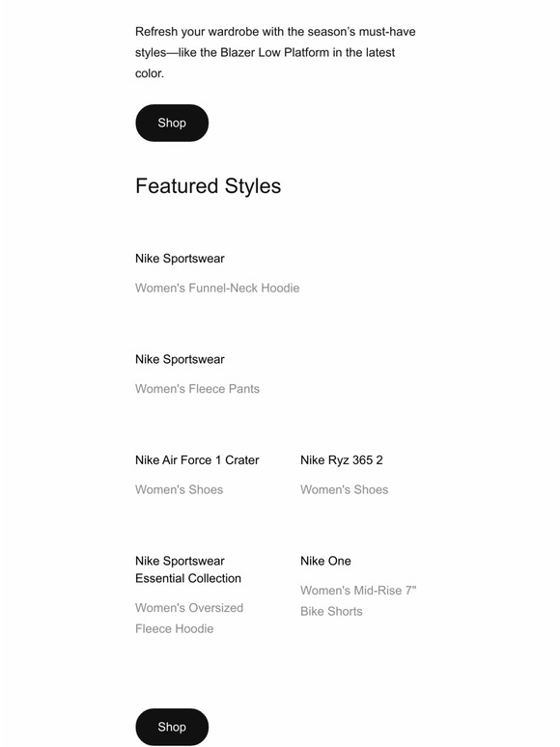Open Nike Sportswear title above Funnel-Neck Hoodie

tap(180, 259)
